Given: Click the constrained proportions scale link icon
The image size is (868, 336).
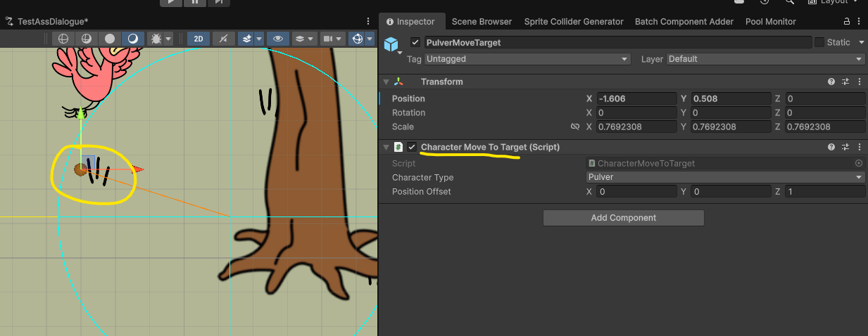Looking at the screenshot, I should [x=574, y=127].
